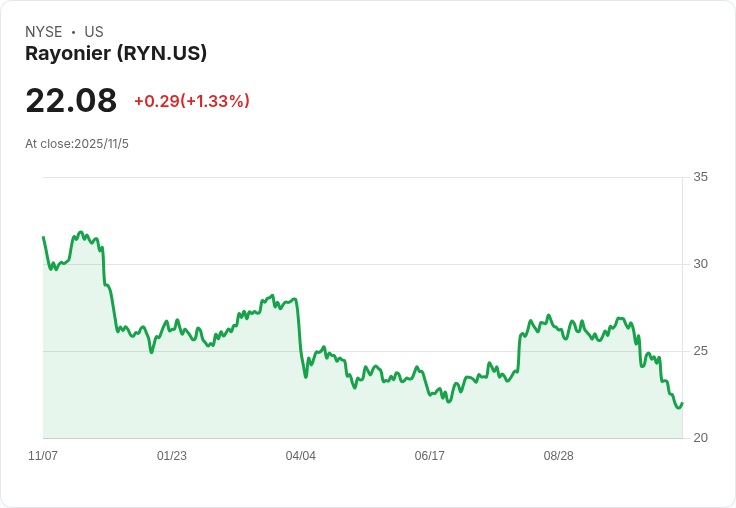Select the current price 22.08

pos(71,101)
